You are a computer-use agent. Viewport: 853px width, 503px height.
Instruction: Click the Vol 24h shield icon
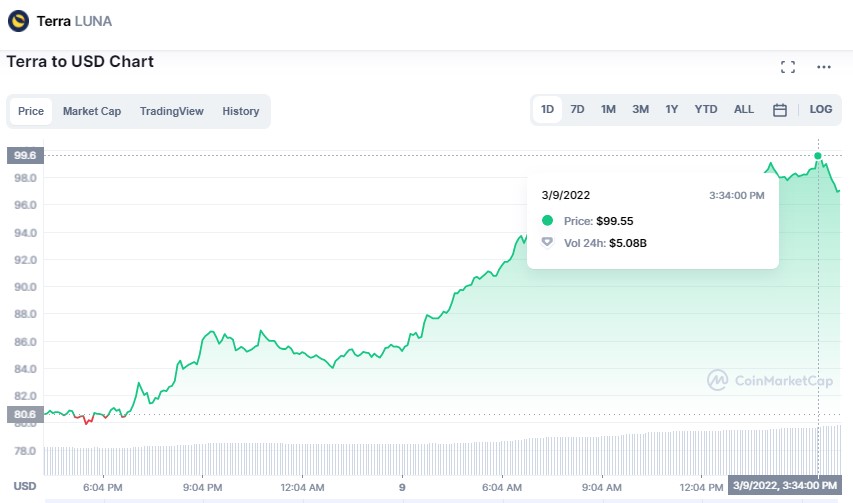coord(547,242)
